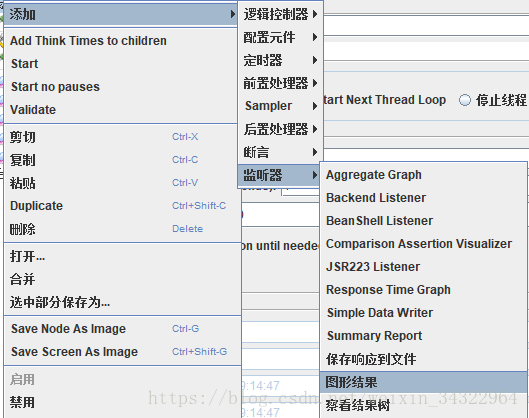The height and width of the screenshot is (418, 529).
Task: Expand 后置处理器 submenu
Action: (x=280, y=129)
